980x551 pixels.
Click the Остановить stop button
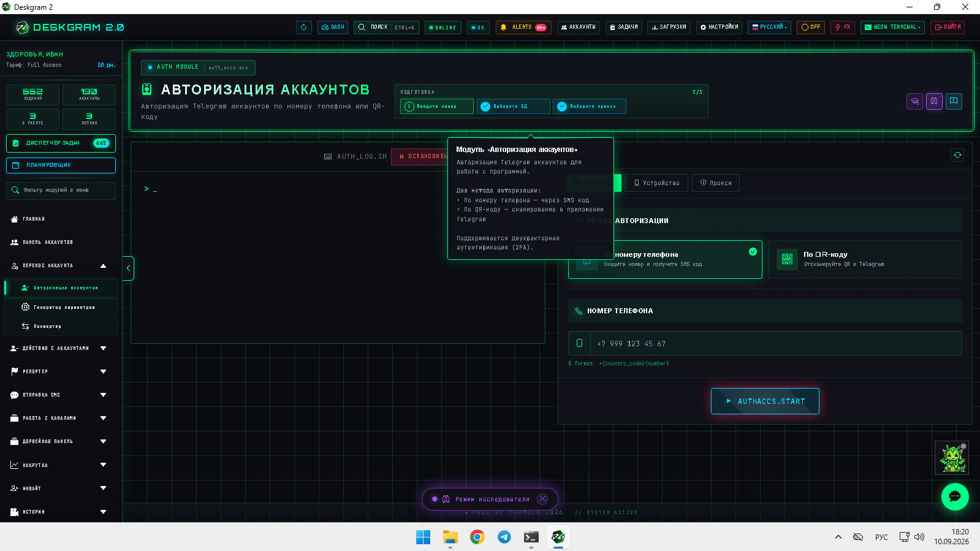pos(421,156)
